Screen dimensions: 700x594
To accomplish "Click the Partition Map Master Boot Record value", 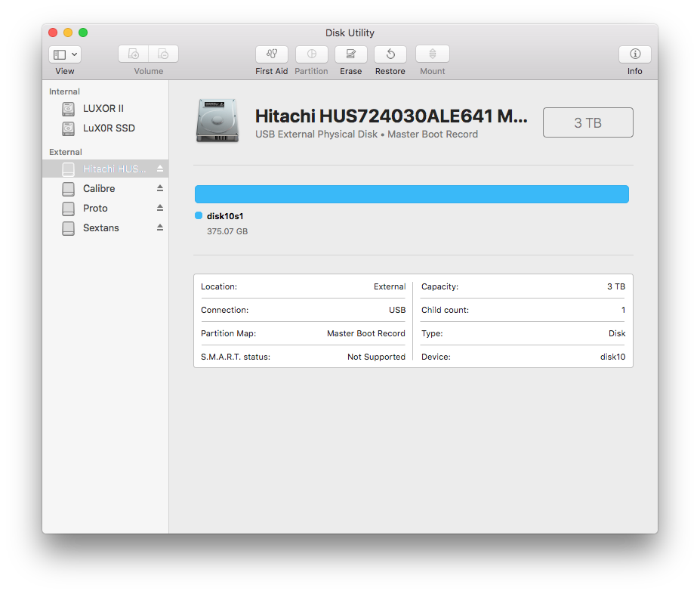I will 366,333.
